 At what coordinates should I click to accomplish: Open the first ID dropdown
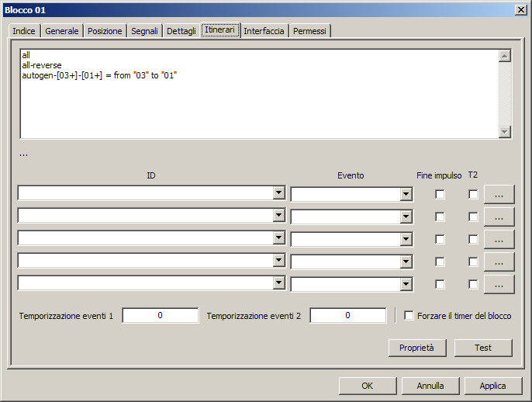[x=278, y=194]
